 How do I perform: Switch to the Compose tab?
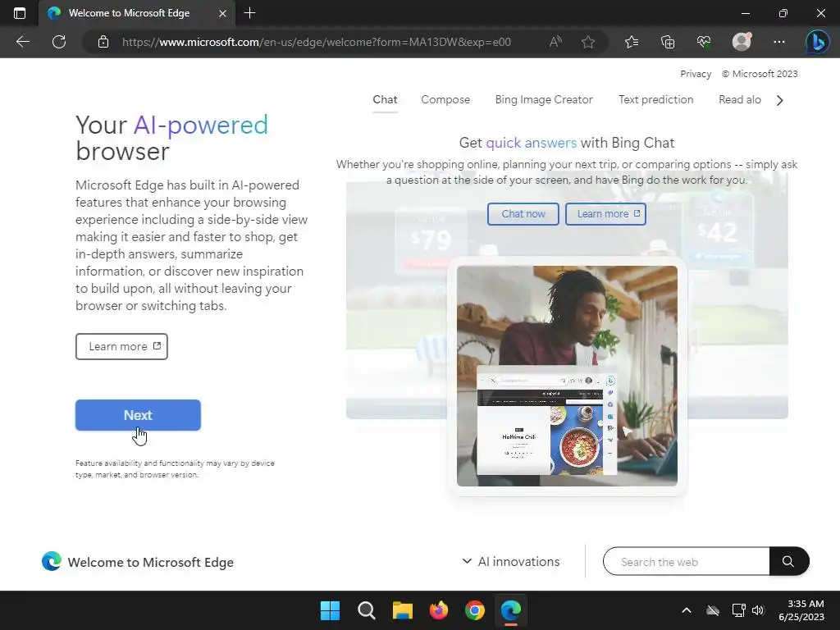point(445,99)
